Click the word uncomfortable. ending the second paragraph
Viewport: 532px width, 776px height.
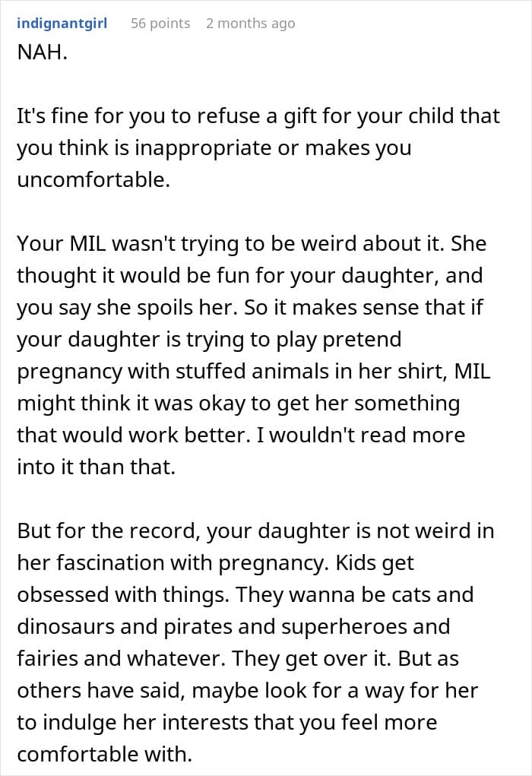(93, 179)
